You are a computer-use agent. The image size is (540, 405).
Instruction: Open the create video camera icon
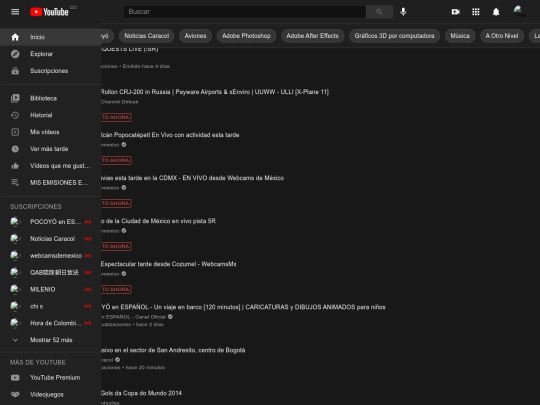[x=456, y=12]
